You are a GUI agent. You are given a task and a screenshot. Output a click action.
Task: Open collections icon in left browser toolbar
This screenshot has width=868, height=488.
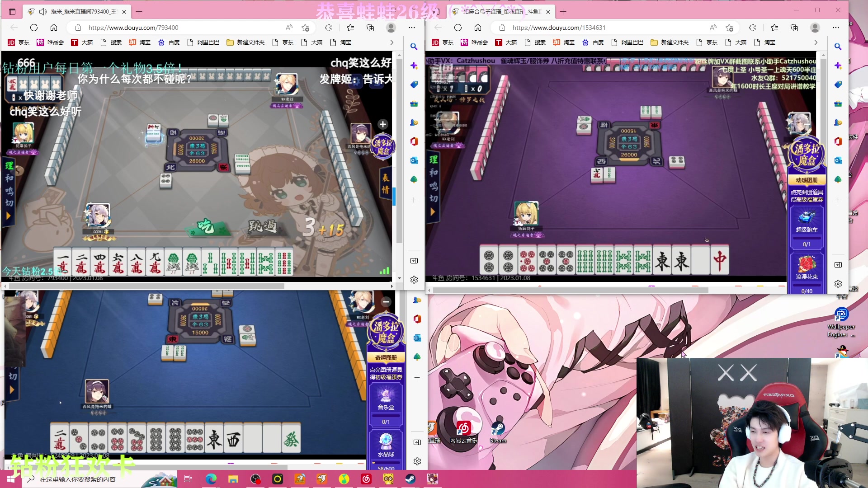point(370,28)
